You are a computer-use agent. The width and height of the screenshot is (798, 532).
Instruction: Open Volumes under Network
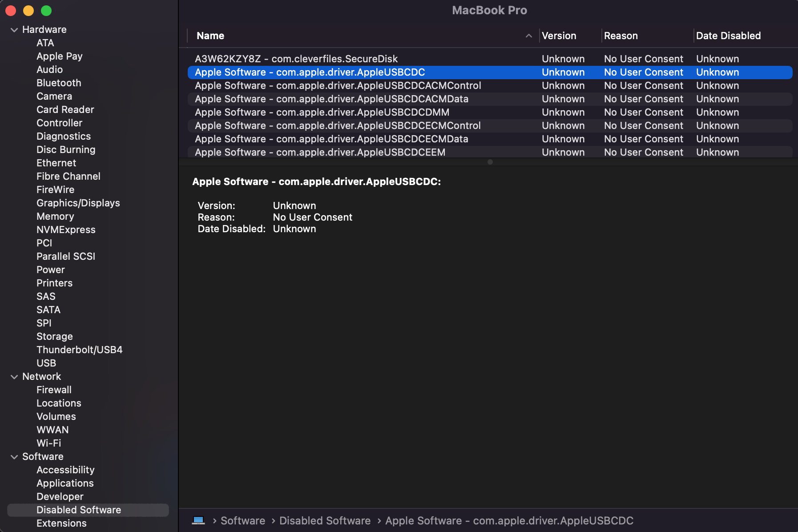(56, 417)
